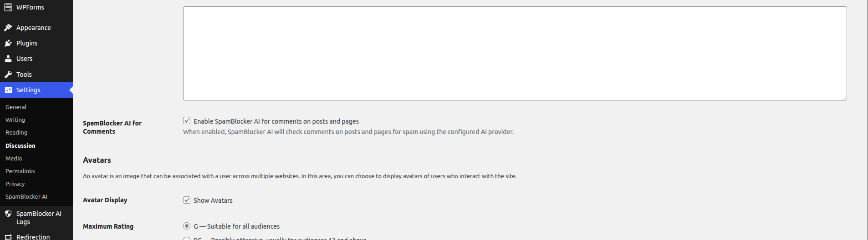
Task: Uncheck the Show Avatars checkbox
Action: [x=187, y=200]
